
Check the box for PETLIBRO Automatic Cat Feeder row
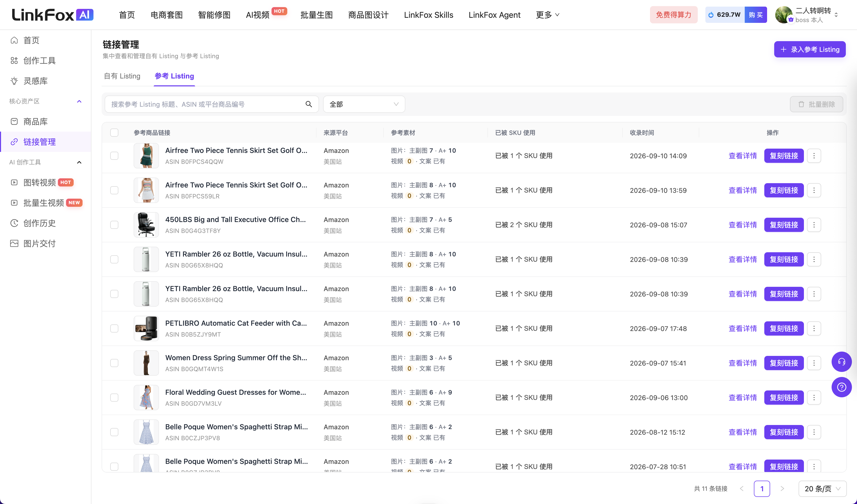click(x=114, y=328)
